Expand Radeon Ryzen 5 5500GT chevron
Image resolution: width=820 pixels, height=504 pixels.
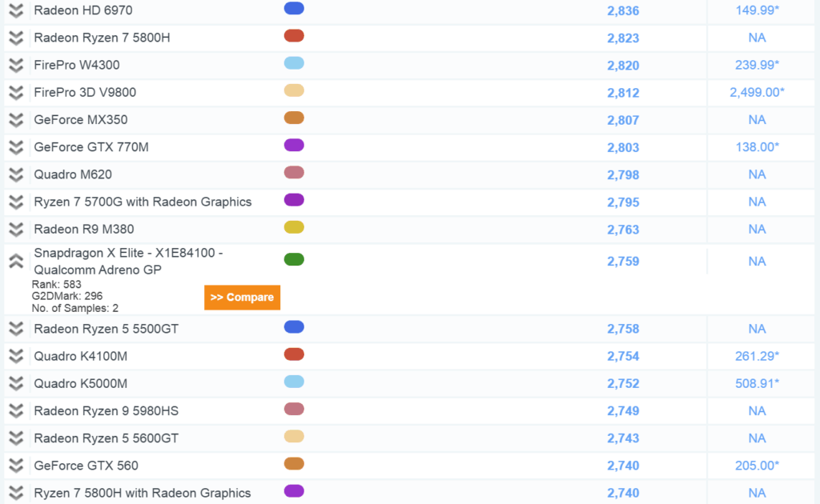pos(16,329)
